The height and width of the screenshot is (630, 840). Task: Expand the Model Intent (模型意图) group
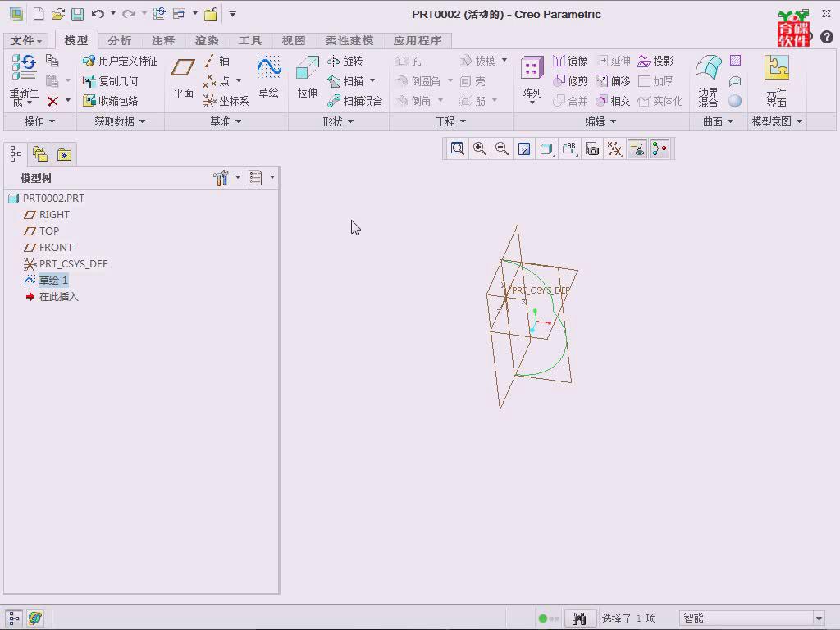778,121
